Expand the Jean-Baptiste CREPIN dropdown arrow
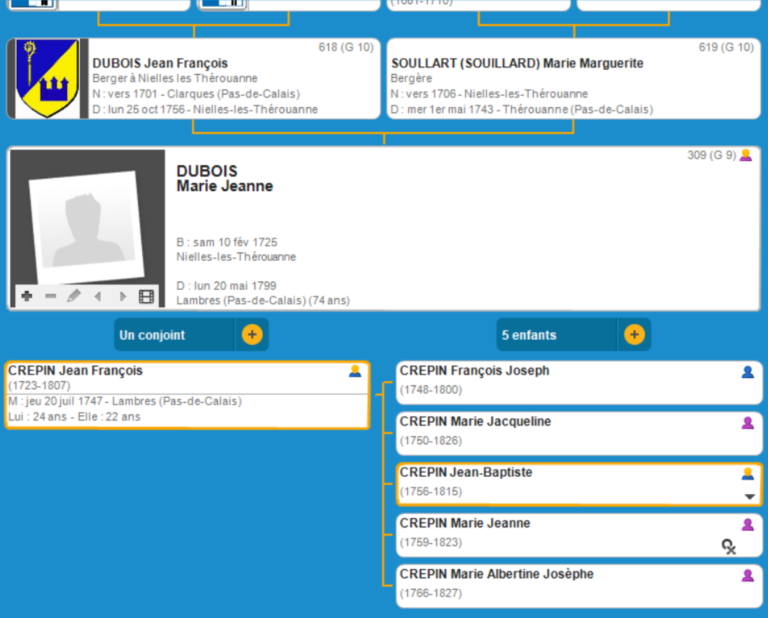Screen dimensions: 768x618 [x=749, y=496]
